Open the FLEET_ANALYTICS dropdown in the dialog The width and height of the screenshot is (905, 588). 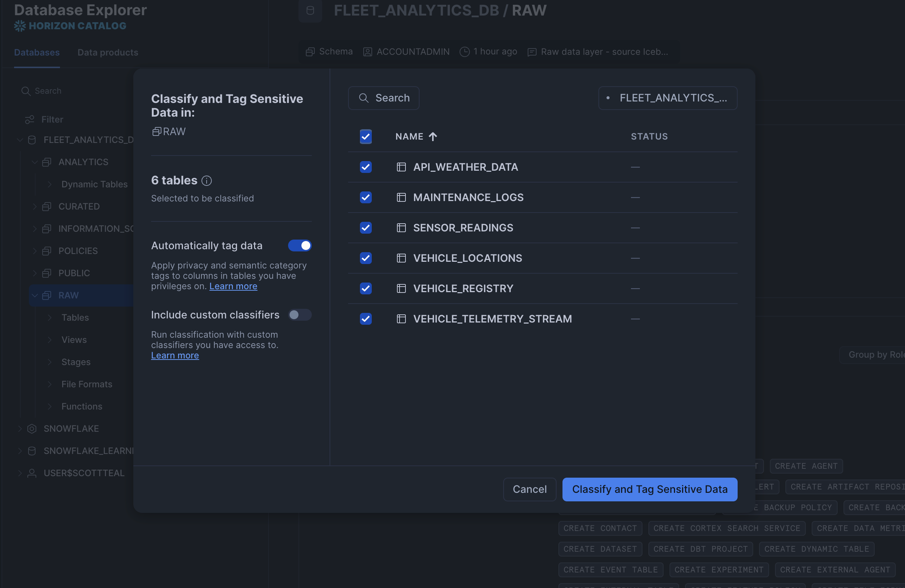click(668, 98)
